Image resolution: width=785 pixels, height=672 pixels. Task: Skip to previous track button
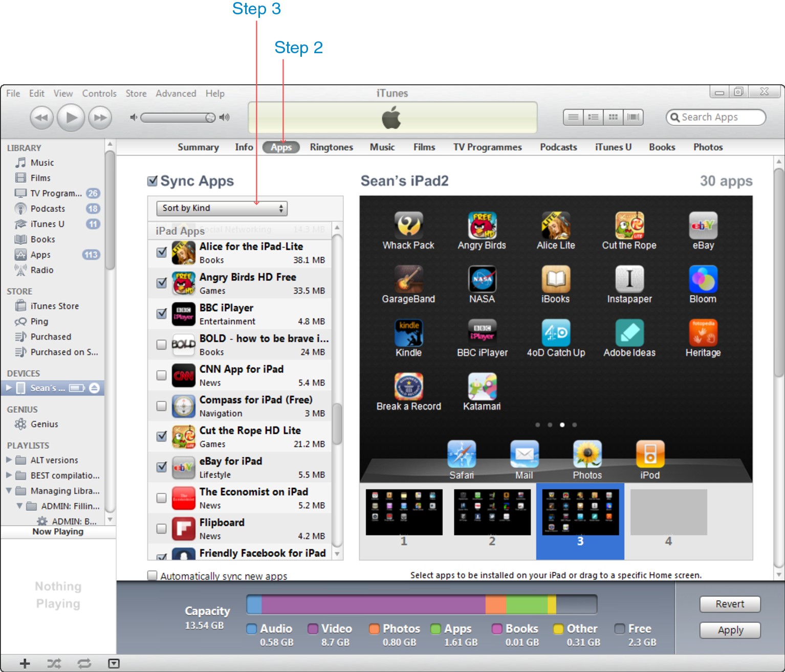41,118
